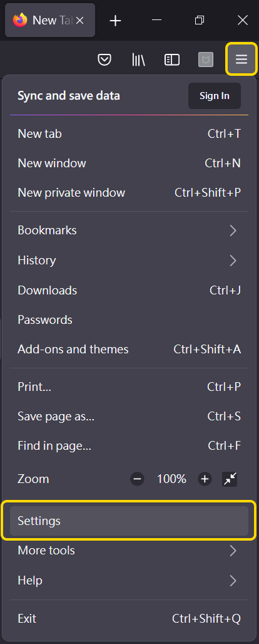Image resolution: width=259 pixels, height=644 pixels.
Task: Open a new tab with plus icon
Action: tap(116, 21)
